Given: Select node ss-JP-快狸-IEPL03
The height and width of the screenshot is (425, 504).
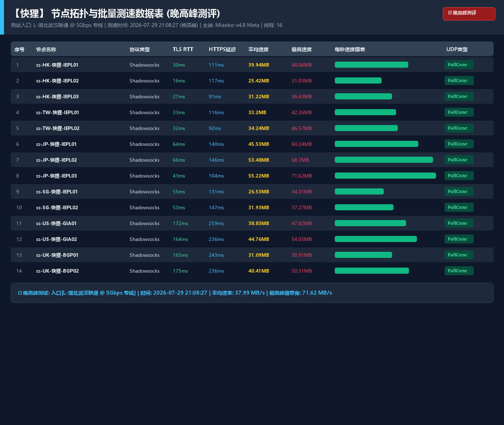Looking at the screenshot, I should [x=57, y=176].
